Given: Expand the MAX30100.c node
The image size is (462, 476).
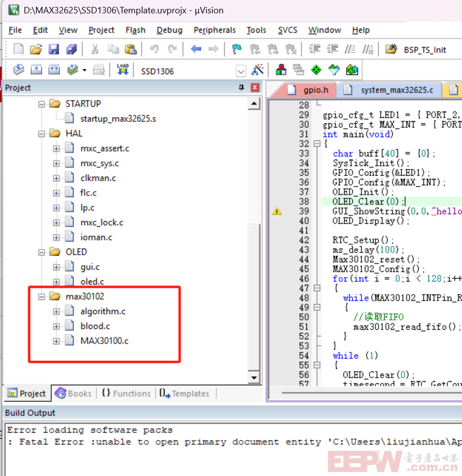Looking at the screenshot, I should 56,341.
